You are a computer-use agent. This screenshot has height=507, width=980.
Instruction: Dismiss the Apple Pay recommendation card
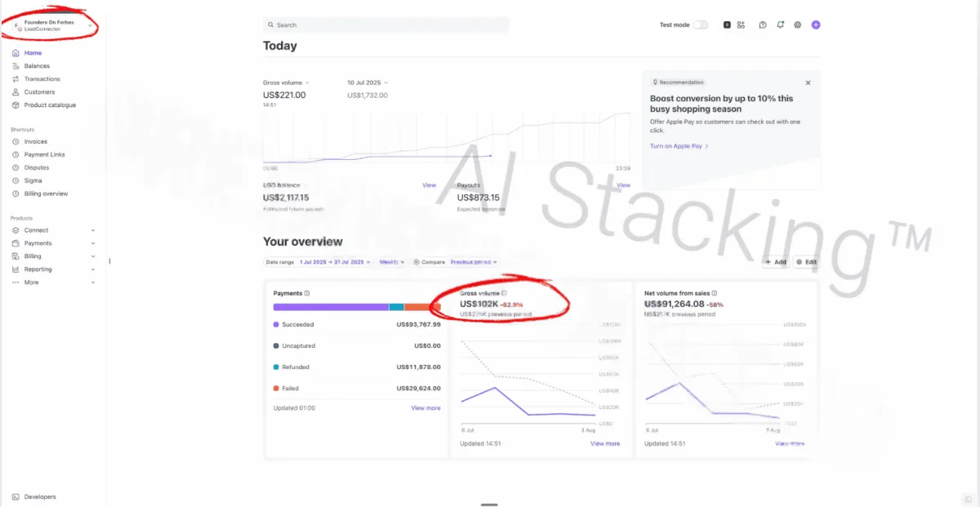coord(808,82)
